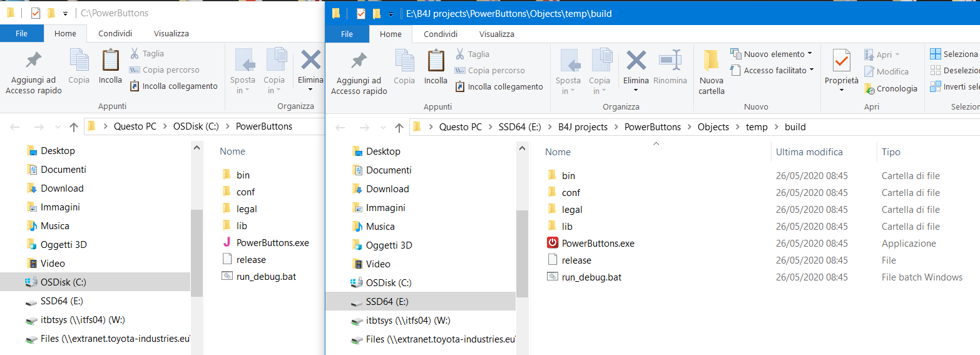Select the release file in the build window
This screenshot has height=355, width=980.
[569, 260]
